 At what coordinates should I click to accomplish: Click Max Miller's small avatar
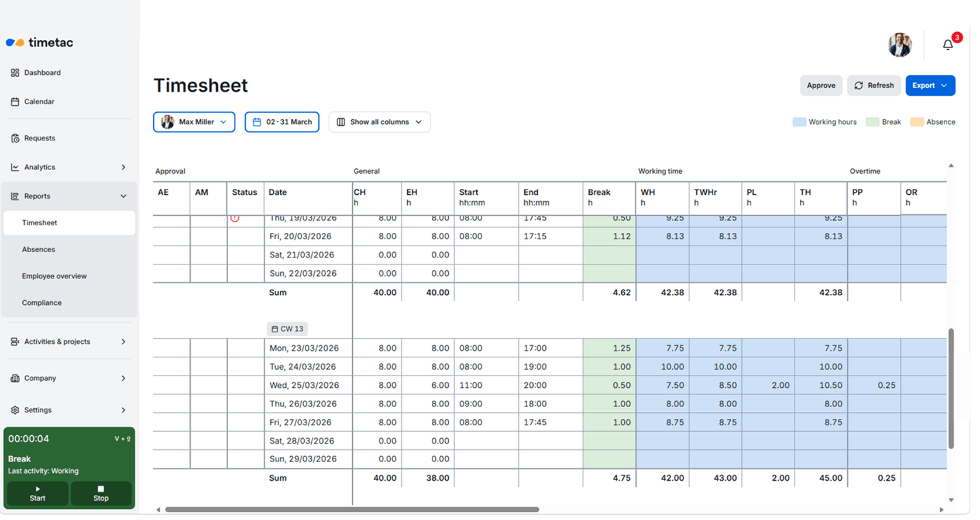click(168, 122)
